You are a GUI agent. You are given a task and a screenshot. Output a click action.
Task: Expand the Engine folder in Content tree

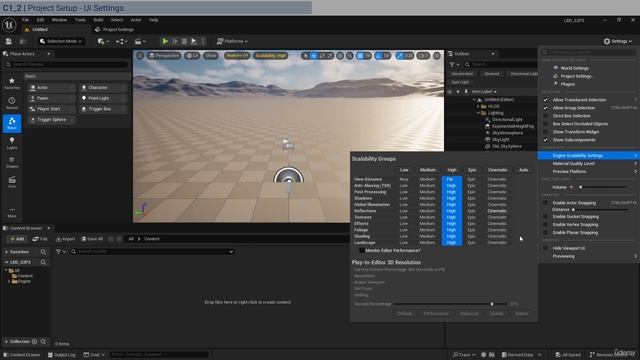pyautogui.click(x=9, y=281)
